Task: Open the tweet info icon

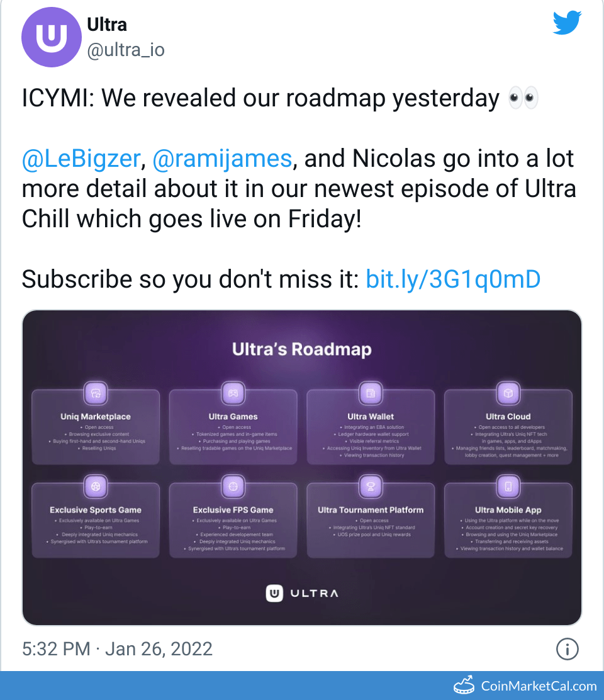Action: pyautogui.click(x=567, y=649)
